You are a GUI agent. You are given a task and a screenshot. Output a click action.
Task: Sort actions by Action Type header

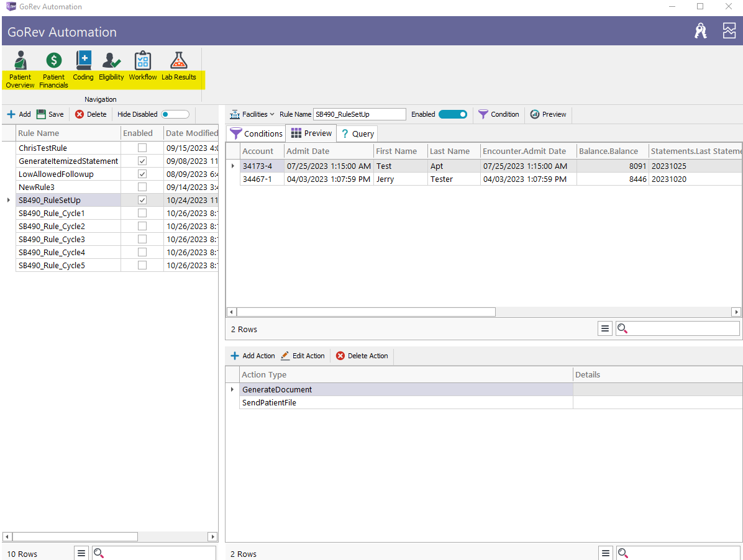click(x=406, y=374)
